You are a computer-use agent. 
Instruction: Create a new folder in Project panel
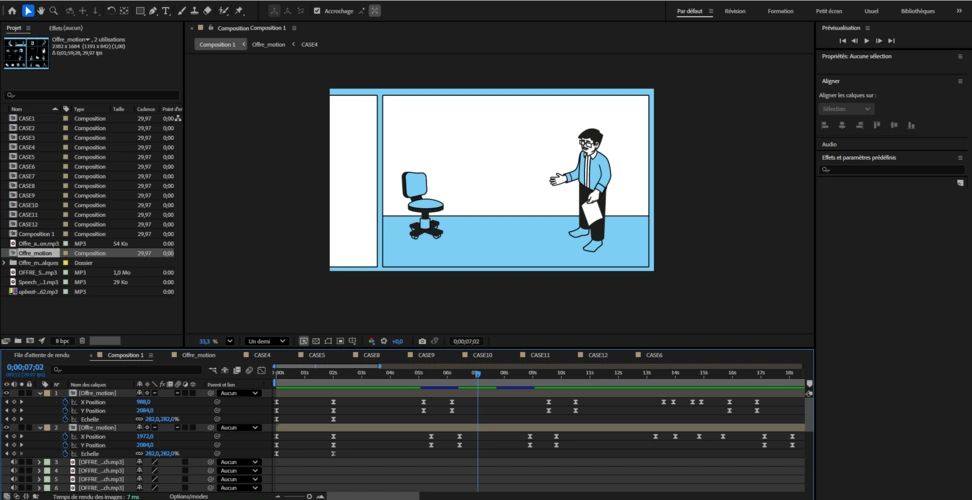18,341
